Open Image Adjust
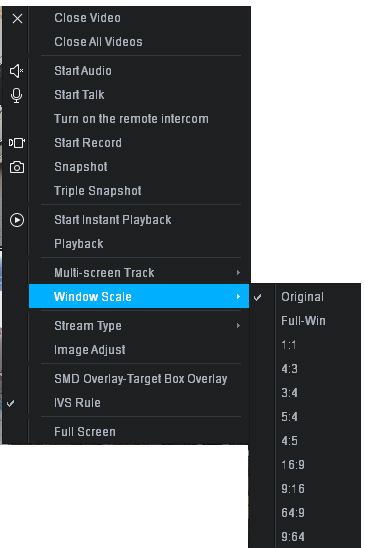Viewport: 365px width, 548px height. click(x=90, y=350)
